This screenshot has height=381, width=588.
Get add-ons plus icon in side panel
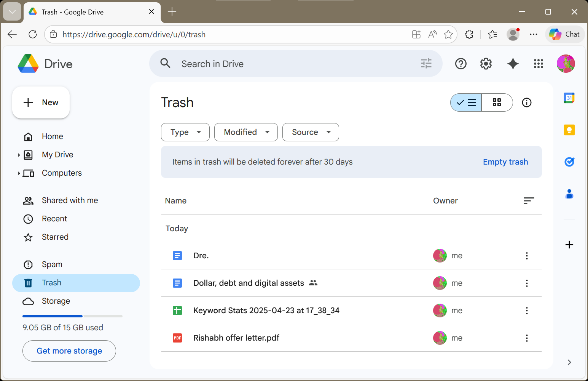coord(569,245)
